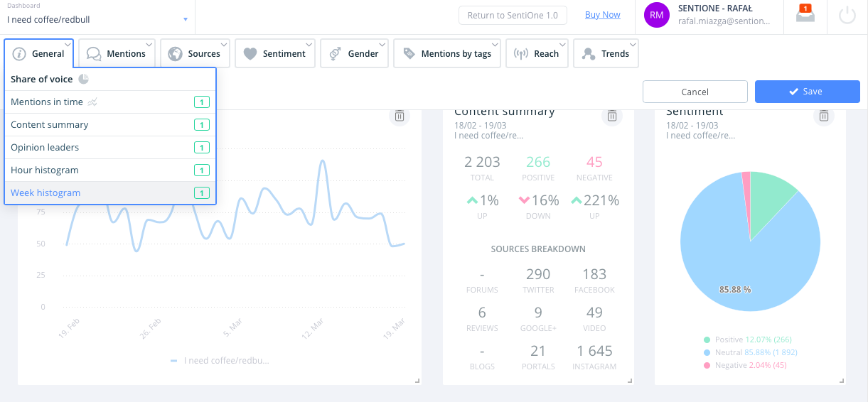Click the Share of voice pie icon
The width and height of the screenshot is (868, 402).
point(83,79)
